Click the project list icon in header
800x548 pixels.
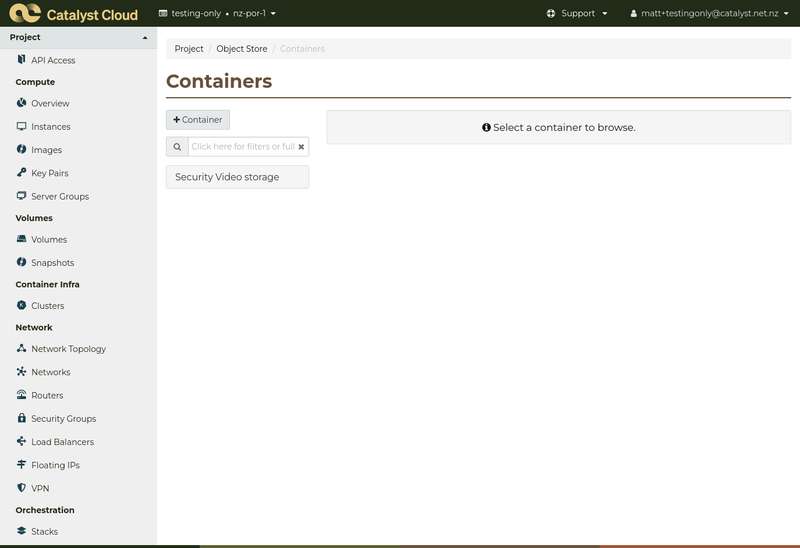(163, 13)
